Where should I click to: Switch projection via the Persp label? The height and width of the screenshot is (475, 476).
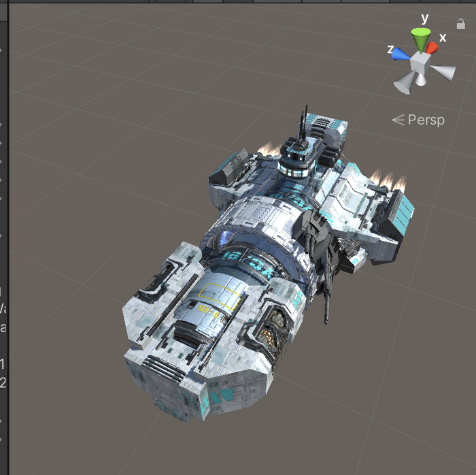click(418, 120)
